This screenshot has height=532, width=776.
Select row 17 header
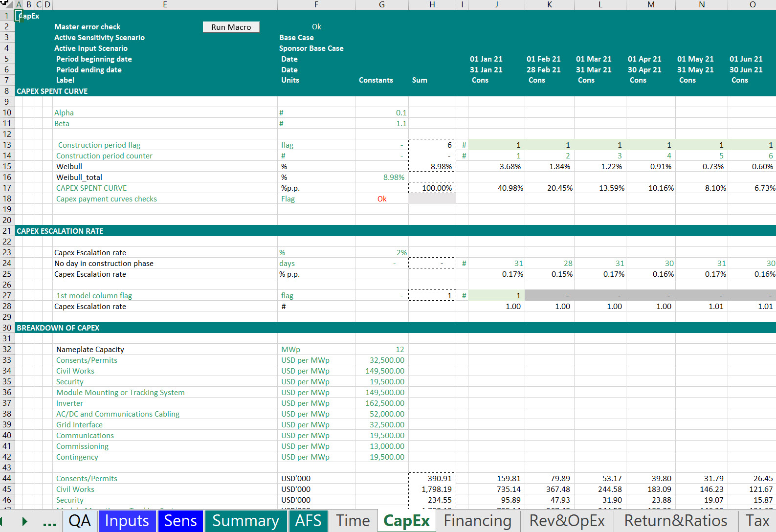click(7, 188)
